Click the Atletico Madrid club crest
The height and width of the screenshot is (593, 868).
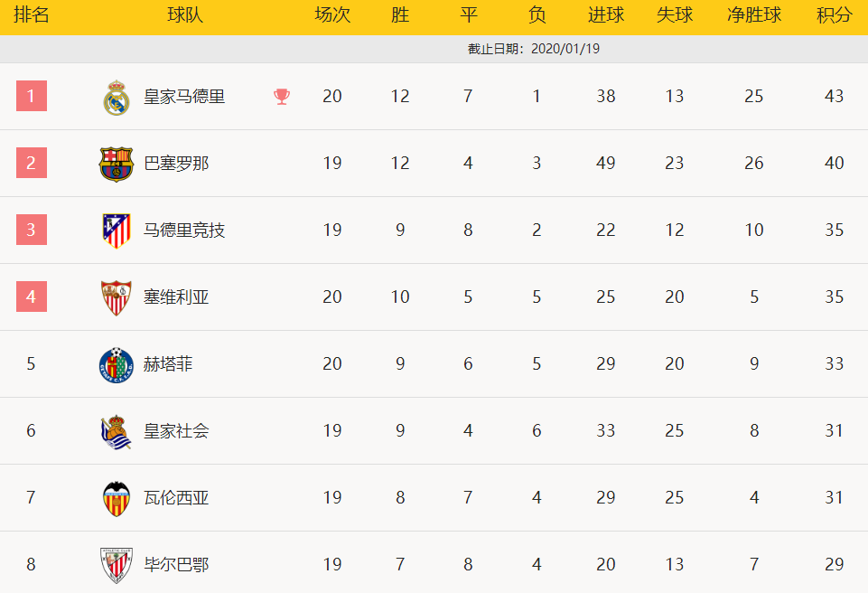pyautogui.click(x=117, y=231)
